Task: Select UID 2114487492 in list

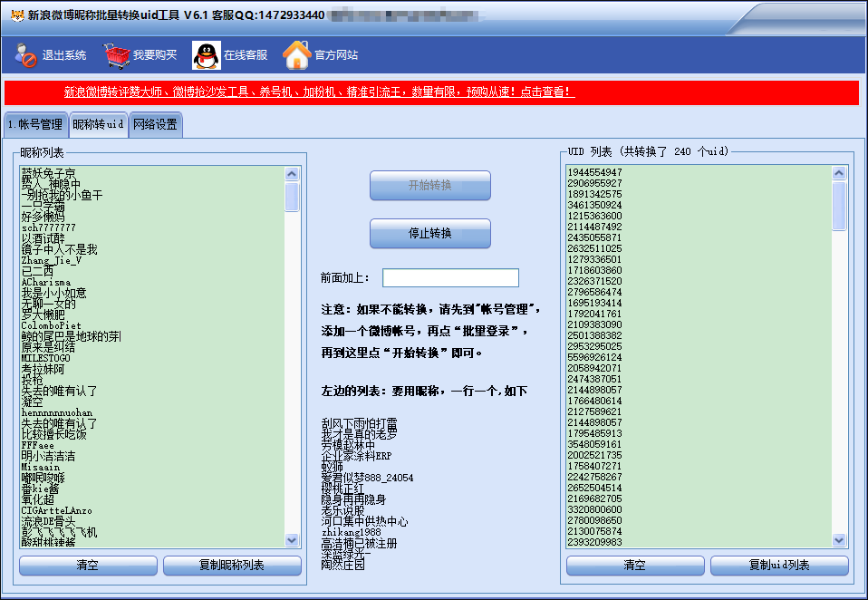Action: click(x=595, y=227)
